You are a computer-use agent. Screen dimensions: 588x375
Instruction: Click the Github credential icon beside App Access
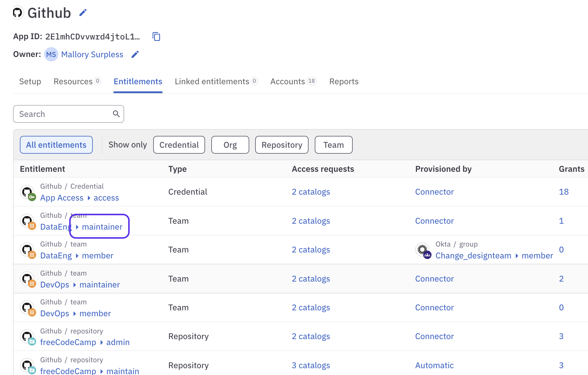pos(28,192)
